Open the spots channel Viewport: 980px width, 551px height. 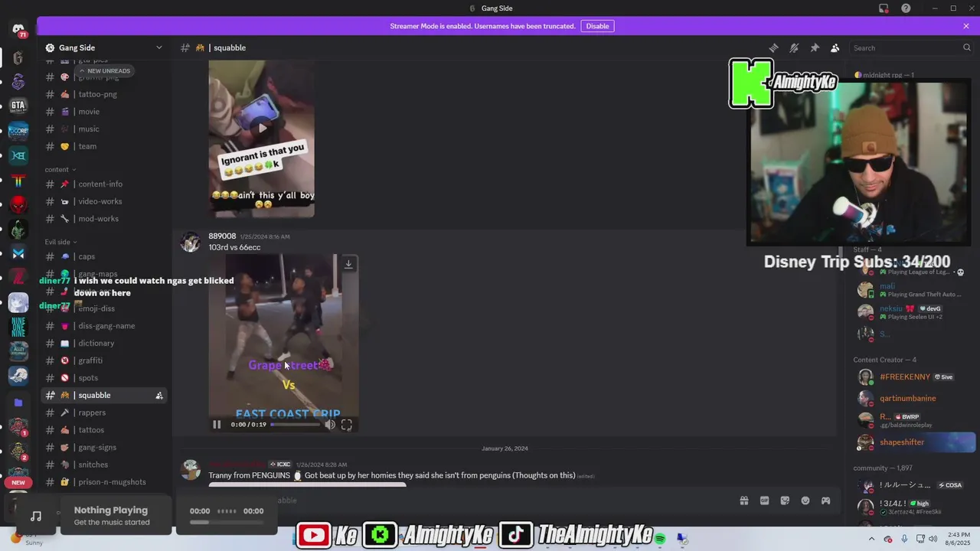tap(104, 378)
